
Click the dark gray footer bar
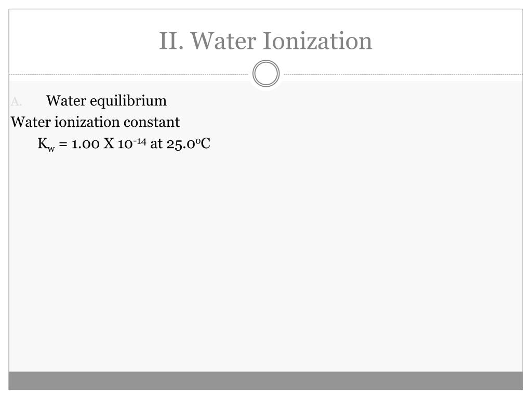point(265,381)
